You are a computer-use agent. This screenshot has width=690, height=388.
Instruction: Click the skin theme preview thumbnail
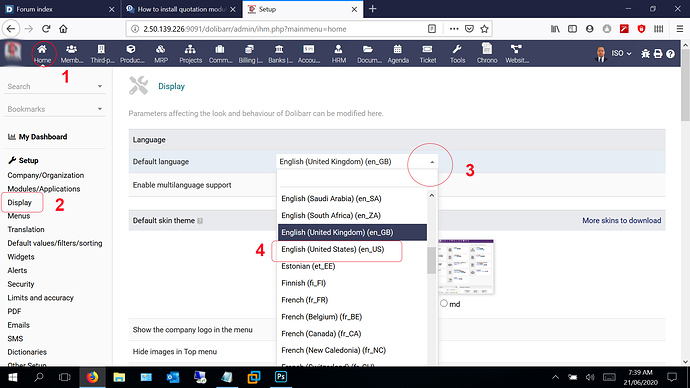click(466, 267)
